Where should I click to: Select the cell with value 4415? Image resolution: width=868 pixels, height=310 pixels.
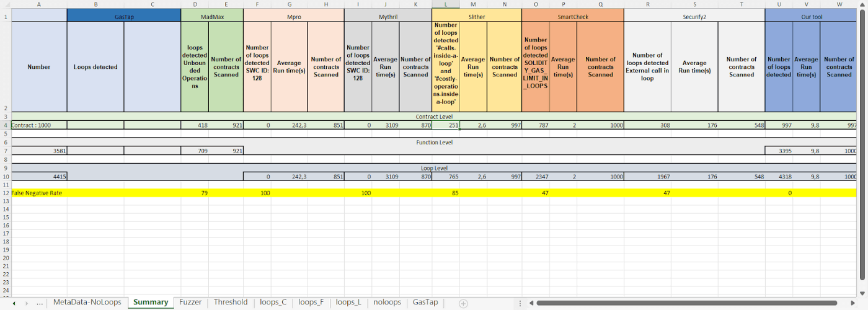point(39,177)
